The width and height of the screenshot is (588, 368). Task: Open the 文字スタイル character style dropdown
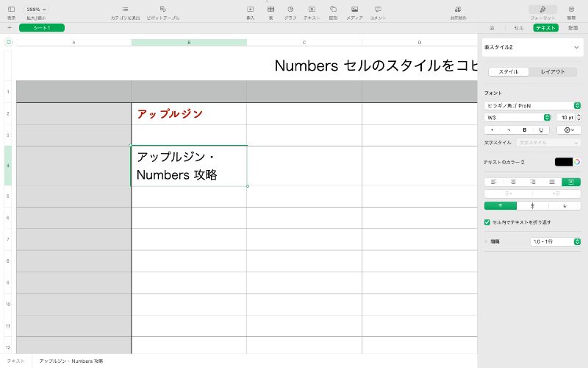tap(548, 143)
